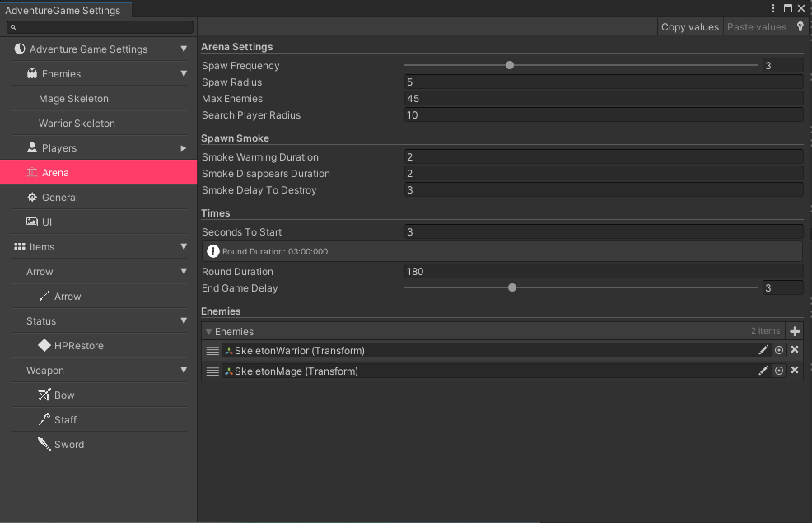Click the Round Duration value field
Viewport: 812px width, 523px height.
click(x=604, y=271)
